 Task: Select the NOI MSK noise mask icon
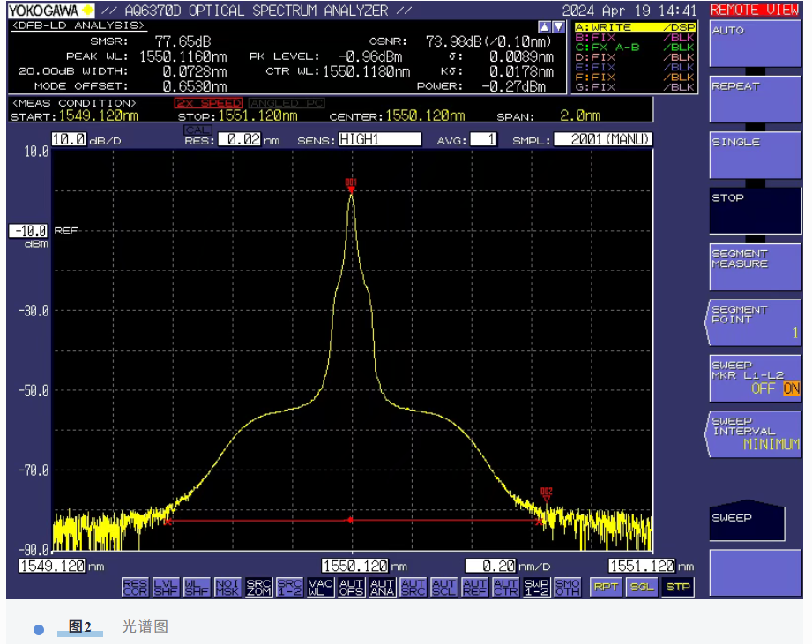click(x=227, y=587)
